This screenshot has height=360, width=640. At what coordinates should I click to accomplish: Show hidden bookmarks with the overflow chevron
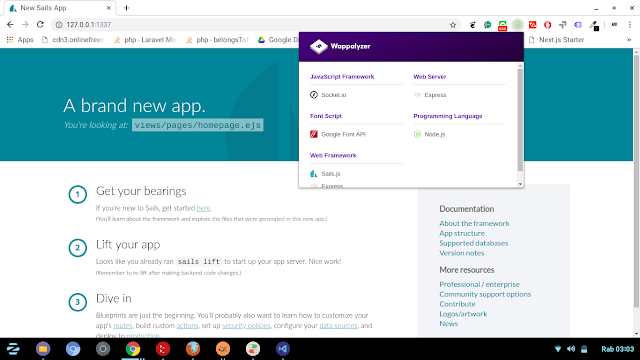tap(629, 40)
